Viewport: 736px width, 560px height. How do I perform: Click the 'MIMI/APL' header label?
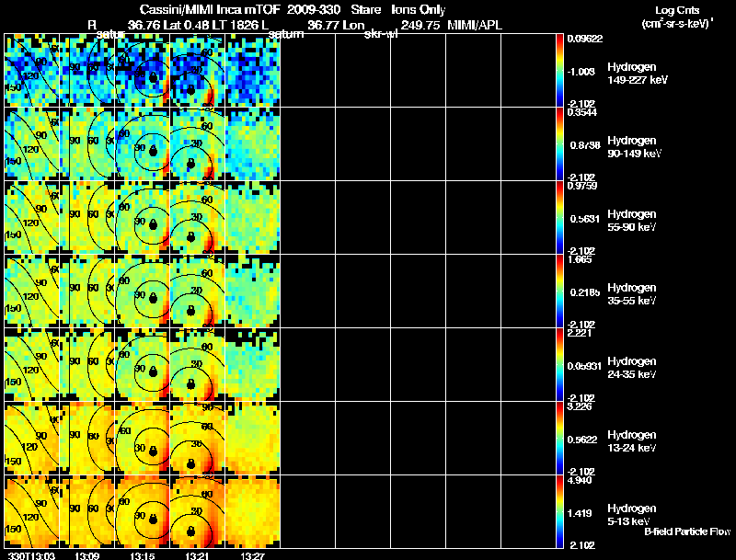click(475, 25)
